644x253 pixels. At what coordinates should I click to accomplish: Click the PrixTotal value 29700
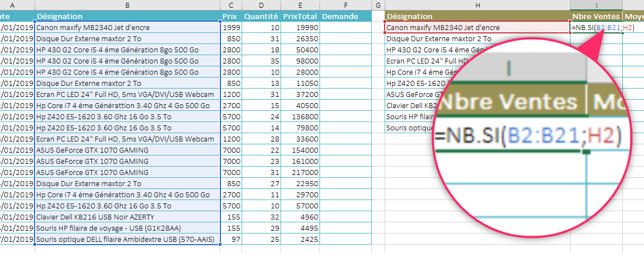[300, 194]
